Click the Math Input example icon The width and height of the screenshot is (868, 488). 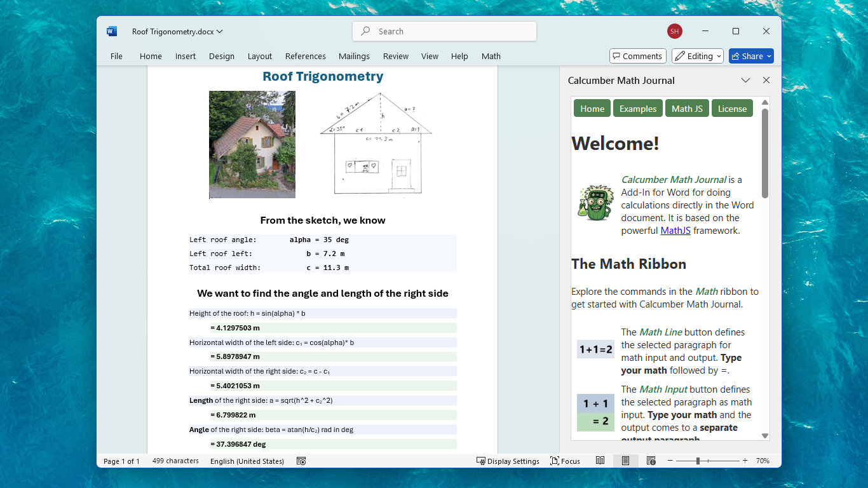coord(595,412)
